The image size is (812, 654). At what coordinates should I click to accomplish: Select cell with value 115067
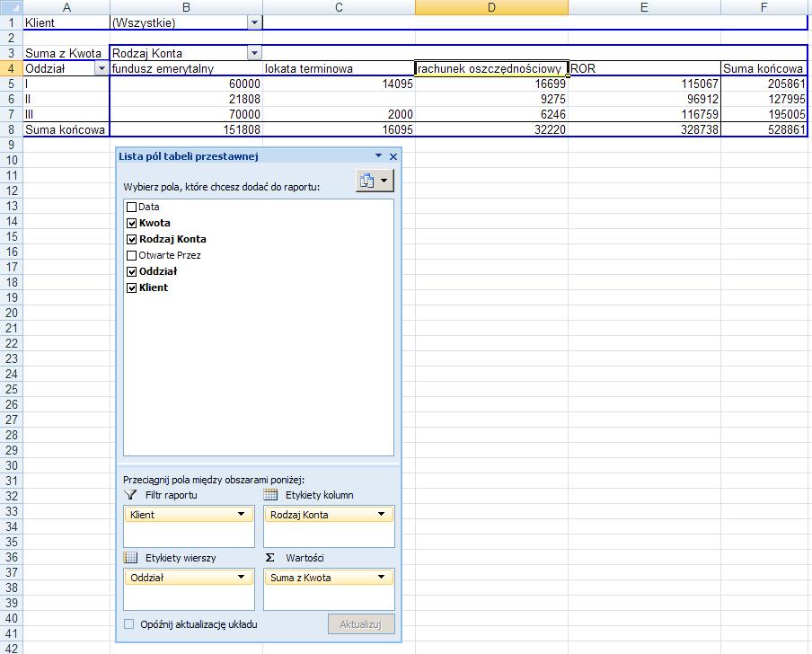coord(644,84)
